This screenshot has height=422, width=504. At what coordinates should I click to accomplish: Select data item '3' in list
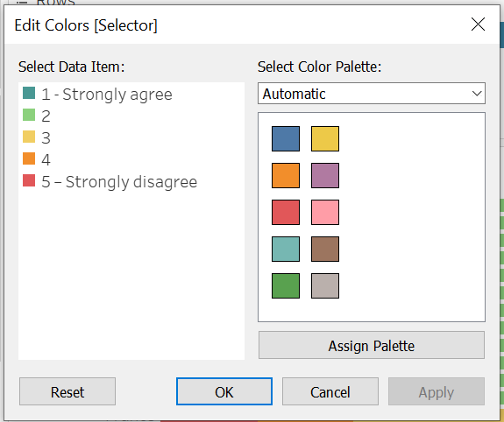(37, 137)
